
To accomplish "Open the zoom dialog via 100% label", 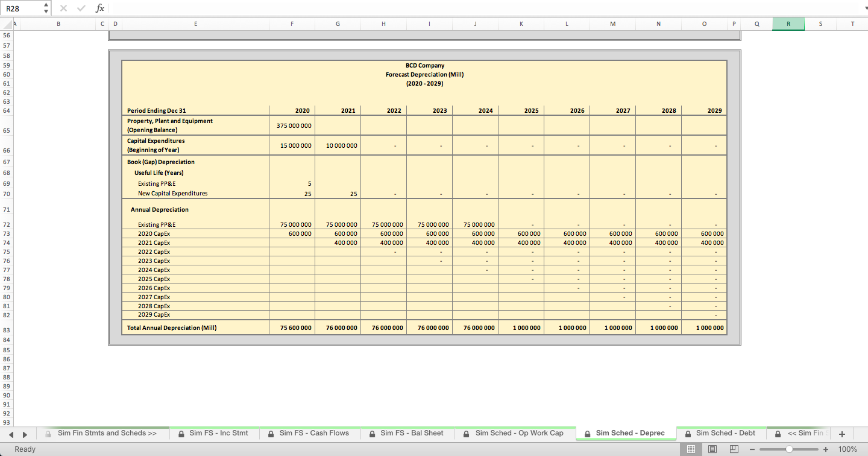I will point(848,449).
